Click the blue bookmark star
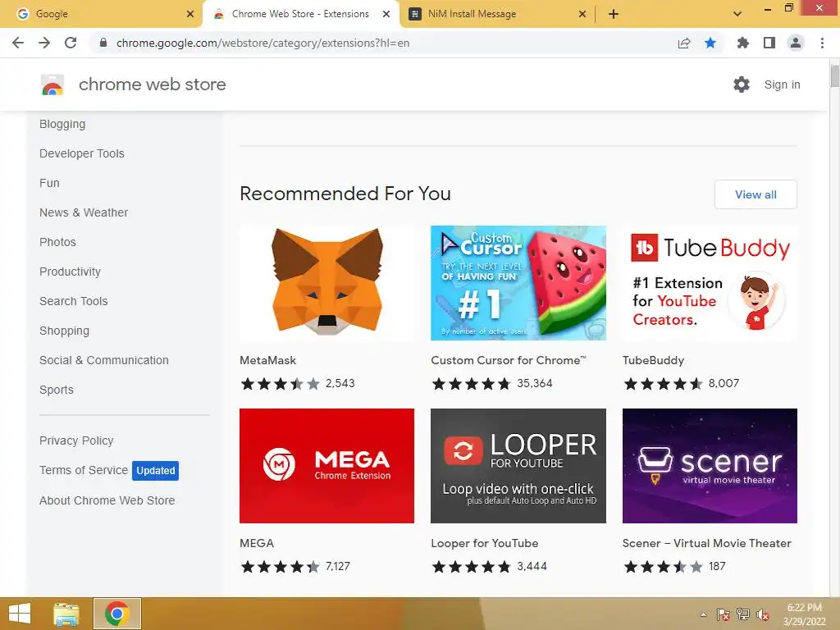This screenshot has width=840, height=630. (x=710, y=43)
